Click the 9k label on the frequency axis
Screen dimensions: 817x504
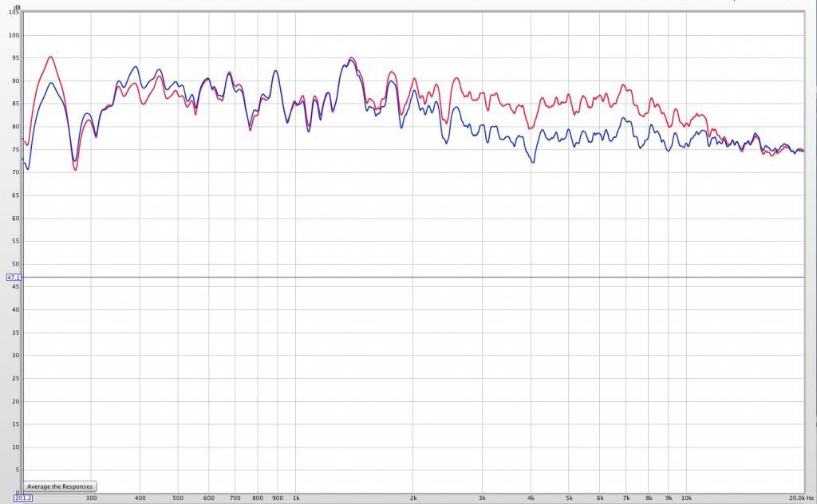pyautogui.click(x=669, y=498)
